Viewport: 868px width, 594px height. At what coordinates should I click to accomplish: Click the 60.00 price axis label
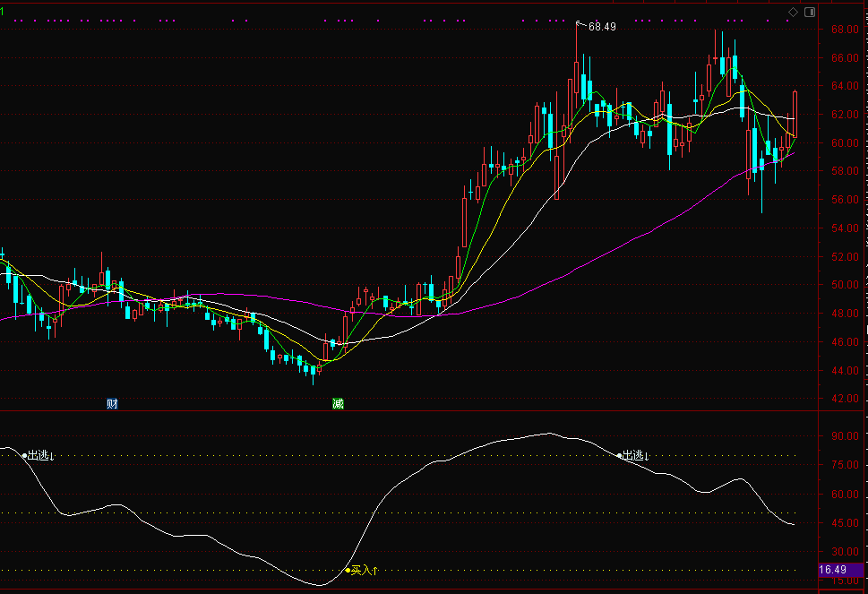pyautogui.click(x=845, y=142)
